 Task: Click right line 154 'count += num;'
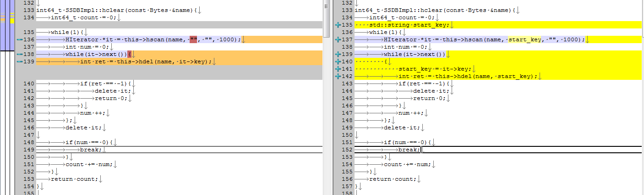[x=408, y=164]
